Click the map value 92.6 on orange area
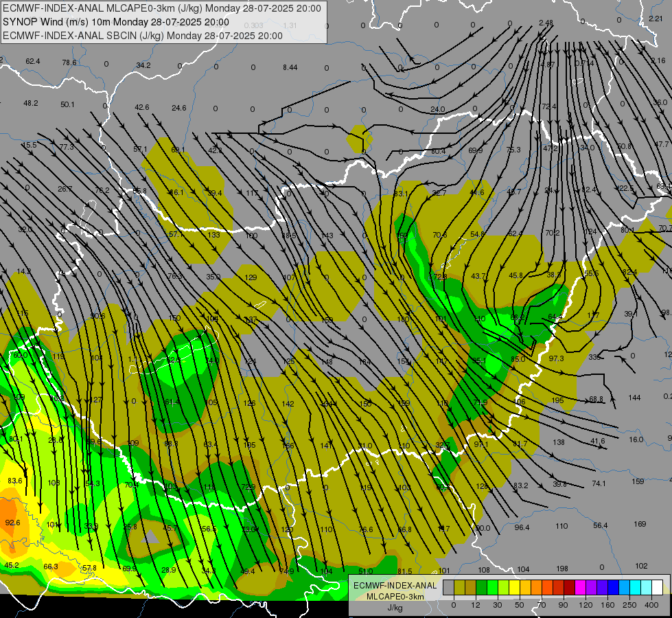 12,523
